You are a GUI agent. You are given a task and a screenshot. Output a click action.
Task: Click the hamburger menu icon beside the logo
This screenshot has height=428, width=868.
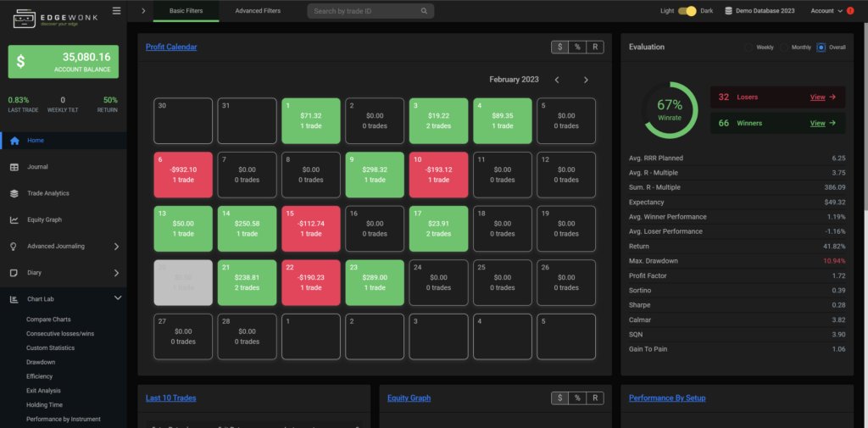(116, 10)
